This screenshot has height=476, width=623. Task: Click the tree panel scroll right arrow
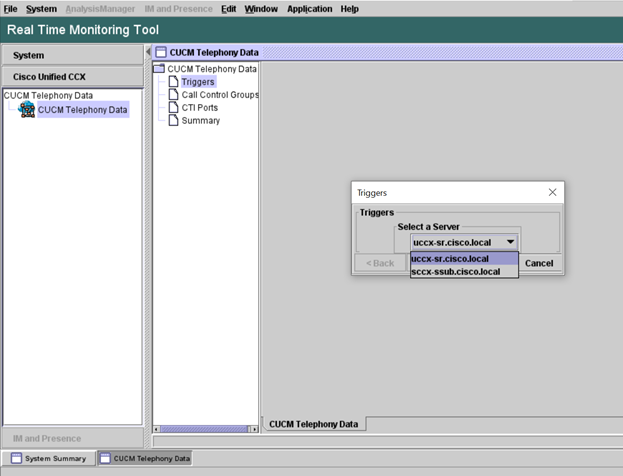point(255,429)
